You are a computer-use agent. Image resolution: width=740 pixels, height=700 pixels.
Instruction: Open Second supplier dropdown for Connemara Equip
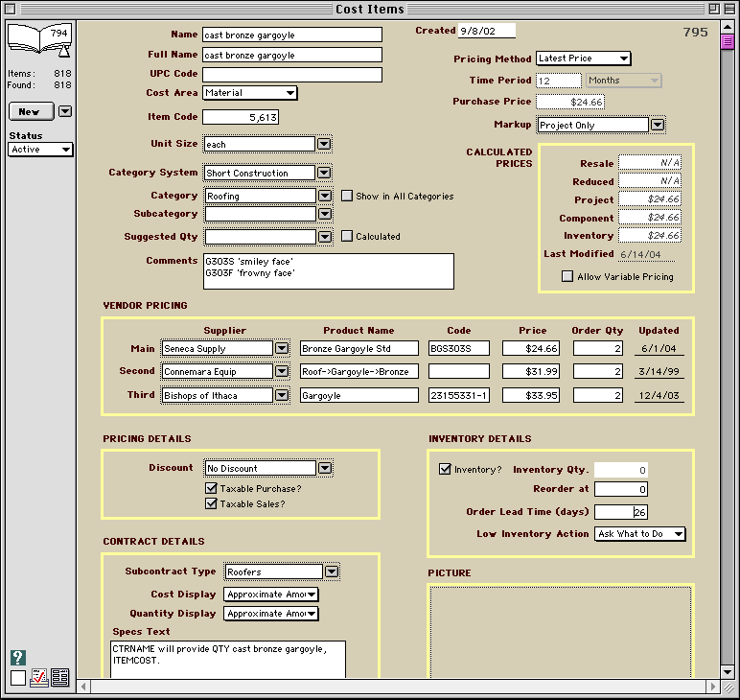(282, 371)
